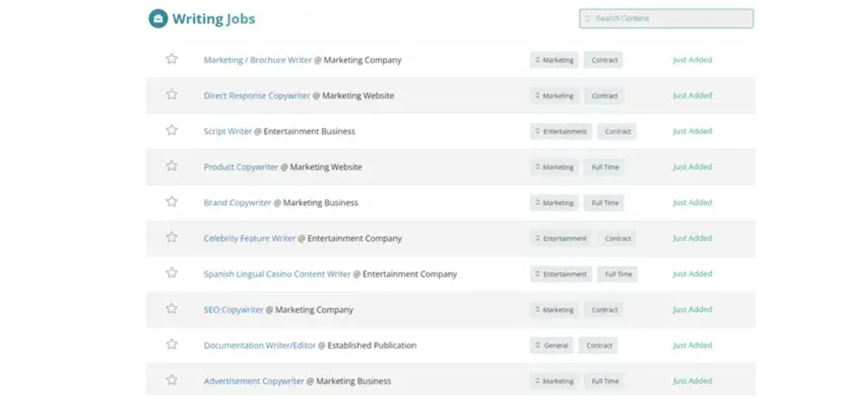
Task: Filter by Entertainment tag on Script Writer row
Action: (561, 131)
